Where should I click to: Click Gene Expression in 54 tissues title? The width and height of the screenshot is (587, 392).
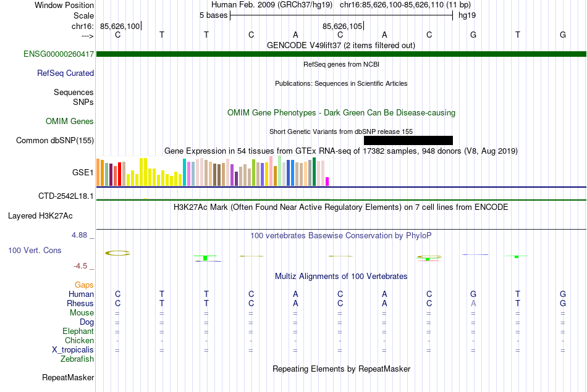(341, 151)
